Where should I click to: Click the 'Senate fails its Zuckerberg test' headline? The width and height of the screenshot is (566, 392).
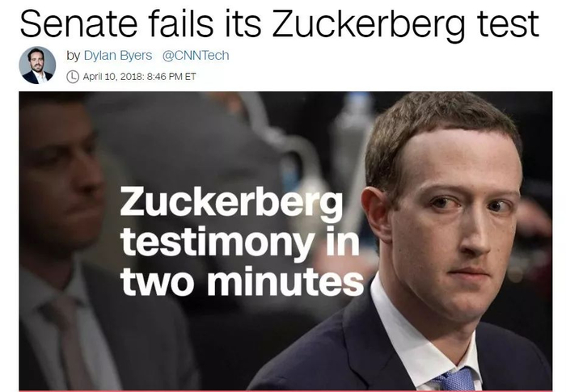coord(280,23)
